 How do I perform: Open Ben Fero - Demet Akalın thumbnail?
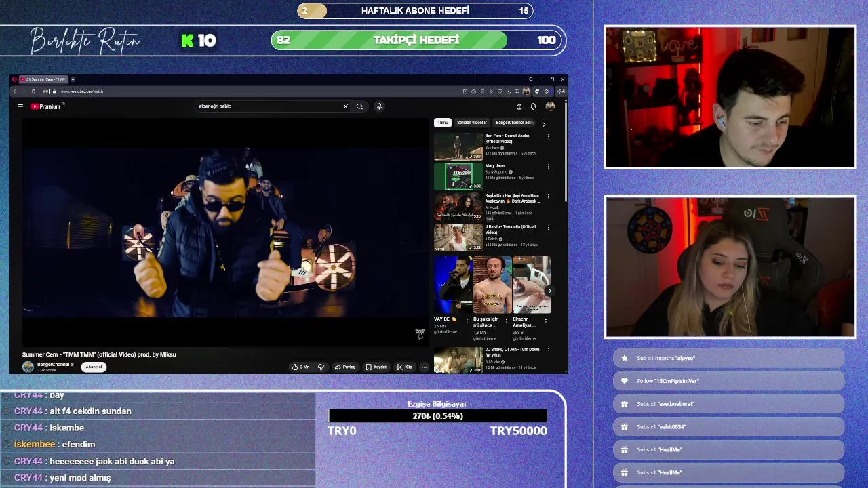tap(458, 146)
